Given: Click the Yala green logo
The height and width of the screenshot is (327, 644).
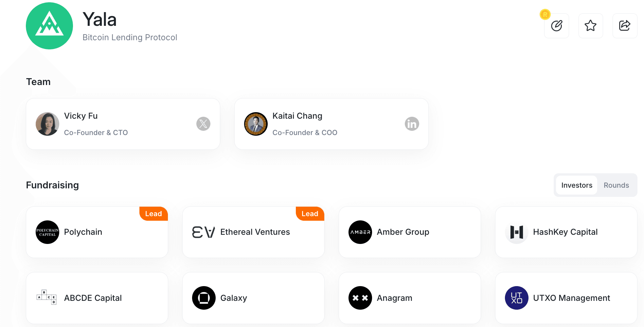Looking at the screenshot, I should (x=49, y=26).
